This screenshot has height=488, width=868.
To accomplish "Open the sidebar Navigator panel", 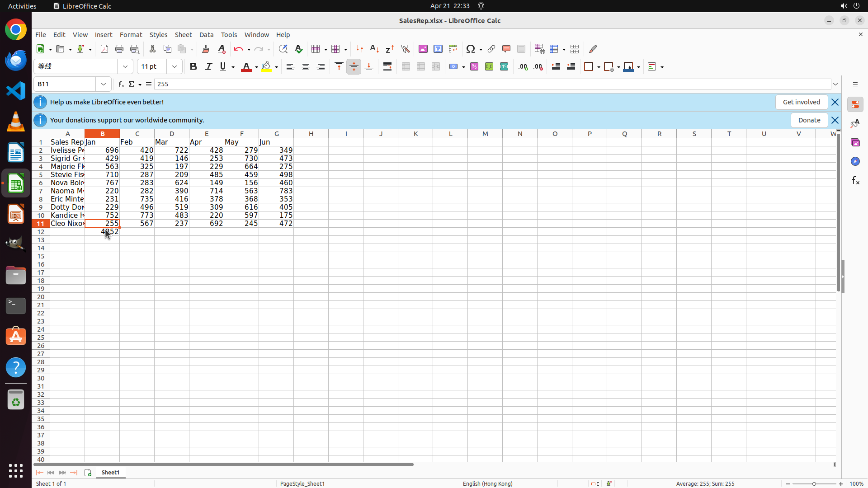I will [x=855, y=161].
